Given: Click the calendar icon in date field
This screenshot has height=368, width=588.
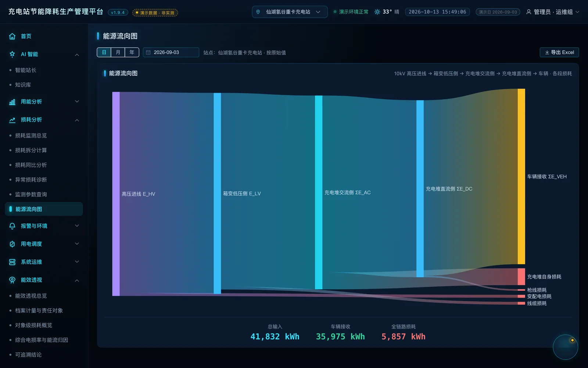Looking at the screenshot, I should [x=148, y=52].
